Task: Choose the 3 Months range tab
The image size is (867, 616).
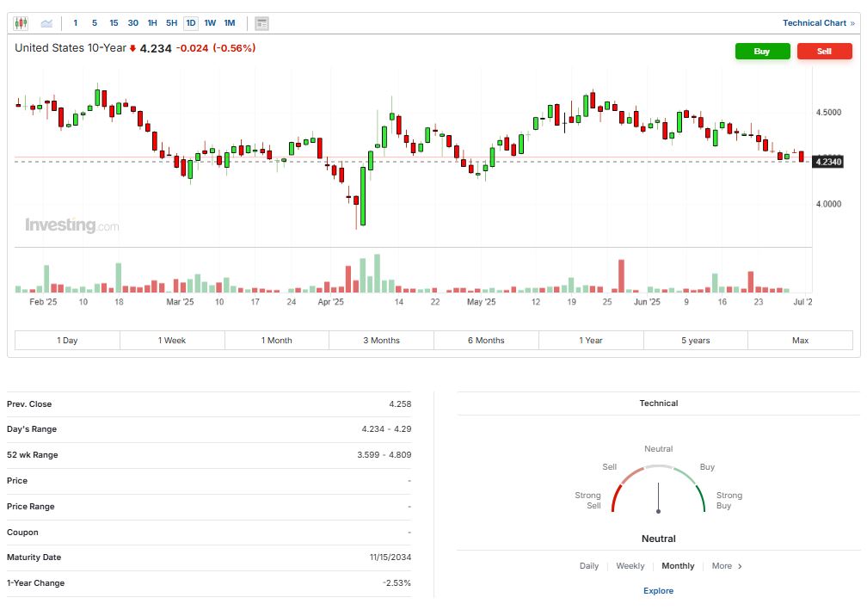Action: [x=381, y=341]
